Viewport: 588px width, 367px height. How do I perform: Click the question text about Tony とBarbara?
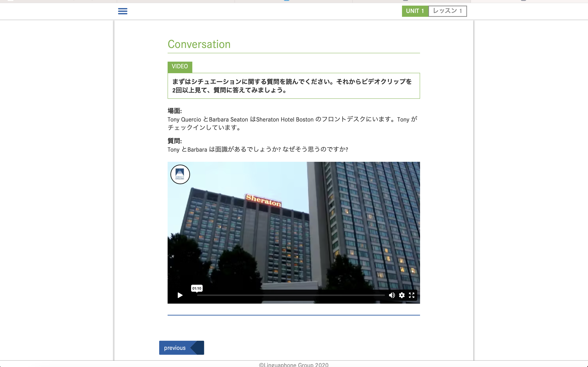coord(258,149)
